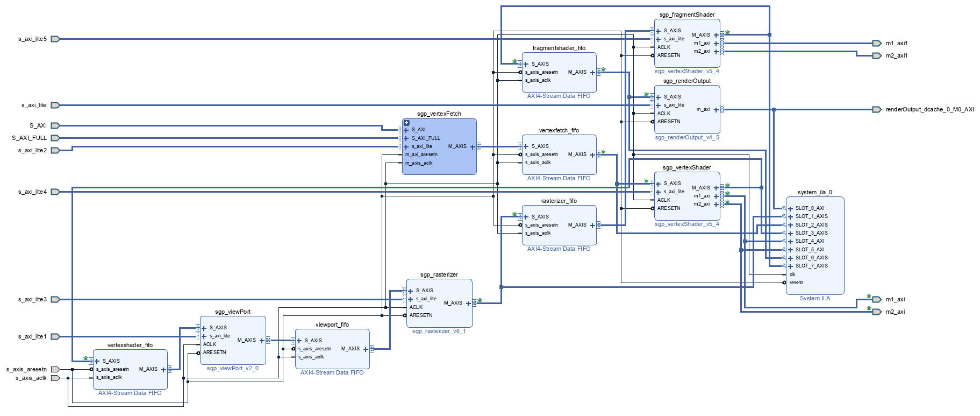Click the SLOT_2_AXIS pin label on system_ila_0
The height and width of the screenshot is (416, 980).
tap(811, 225)
